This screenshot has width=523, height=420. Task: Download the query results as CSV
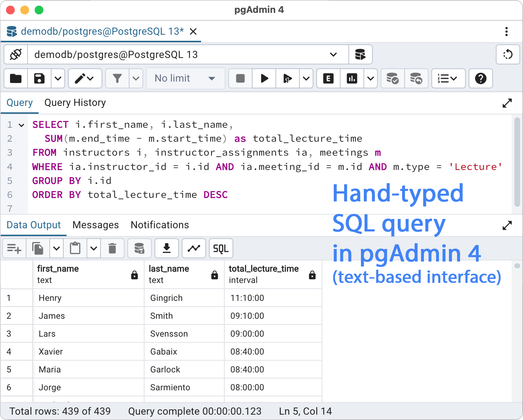166,248
